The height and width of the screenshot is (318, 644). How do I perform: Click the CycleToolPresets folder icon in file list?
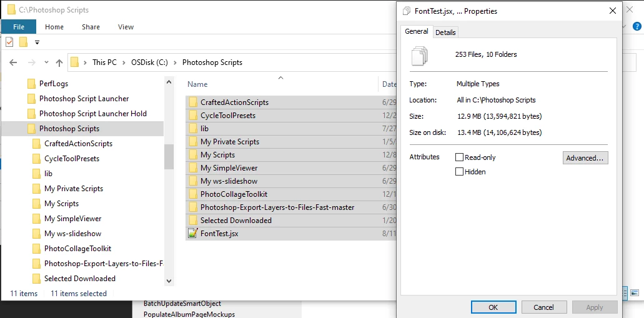click(192, 116)
